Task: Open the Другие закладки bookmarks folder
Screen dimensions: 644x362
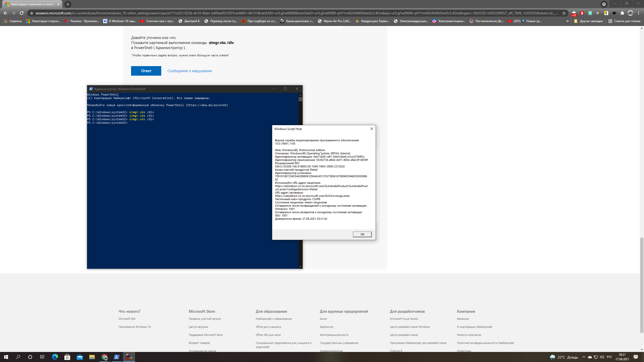Action: pos(588,21)
